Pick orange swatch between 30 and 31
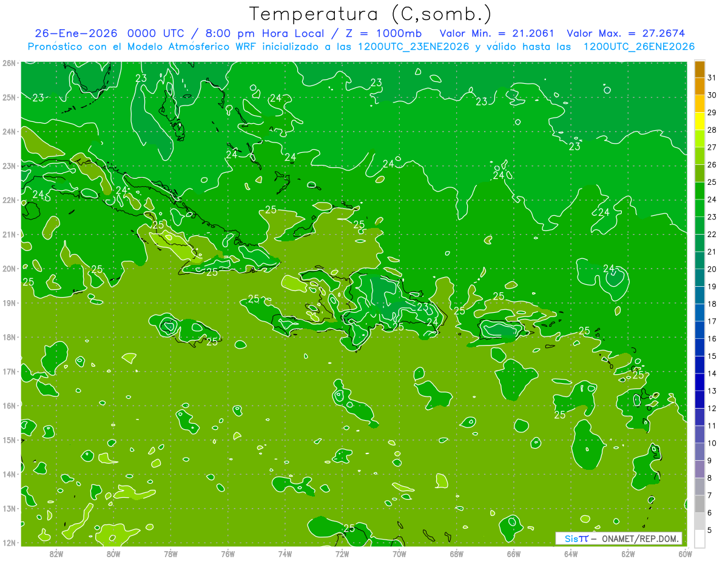 pos(699,86)
